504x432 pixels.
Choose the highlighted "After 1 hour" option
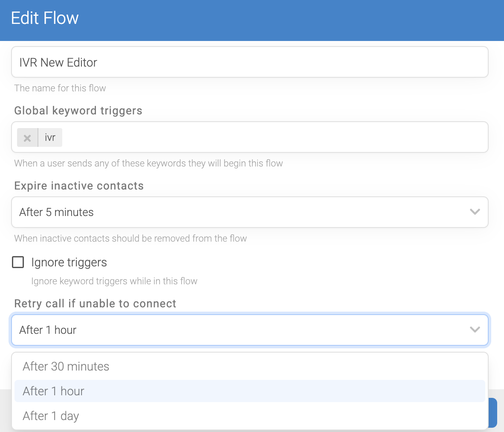coord(53,391)
